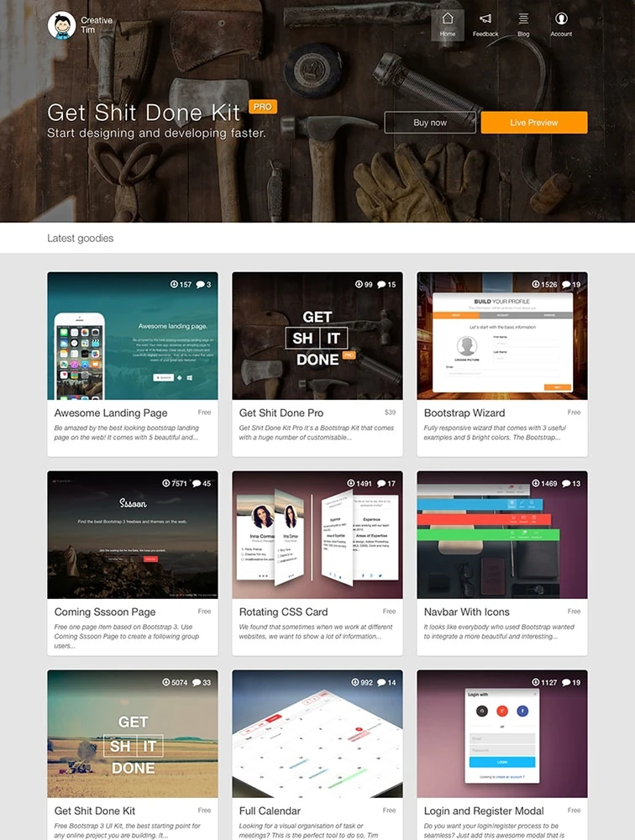Click the Free label on Coming Sssoon Page
This screenshot has height=840, width=635.
(x=204, y=612)
